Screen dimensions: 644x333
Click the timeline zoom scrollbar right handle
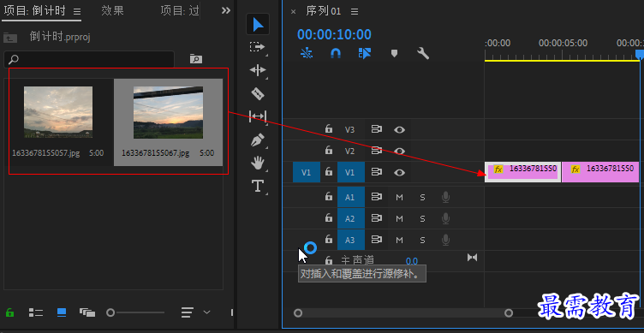coord(509,313)
